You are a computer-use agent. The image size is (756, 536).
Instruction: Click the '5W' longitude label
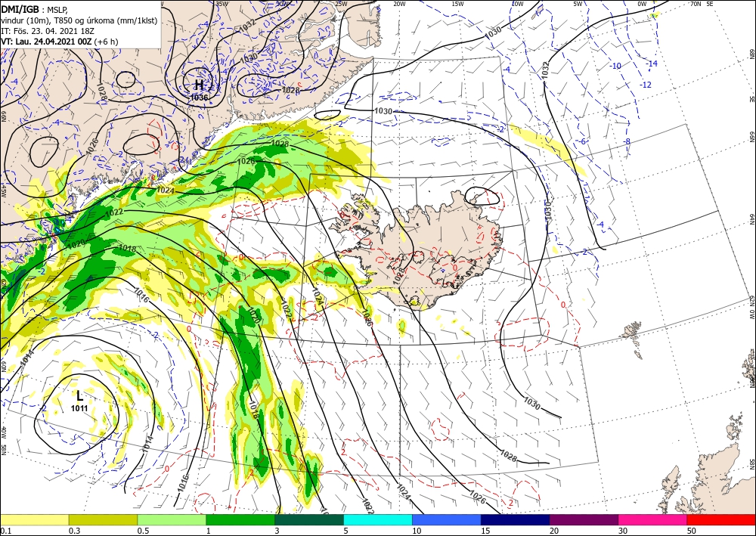pos(578,4)
